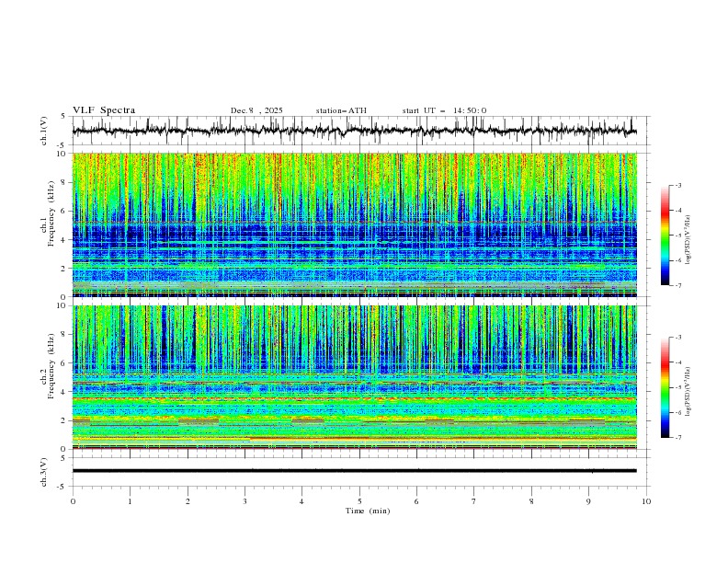Select the station=ATH label
This screenshot has width=728, height=563.
tap(341, 110)
